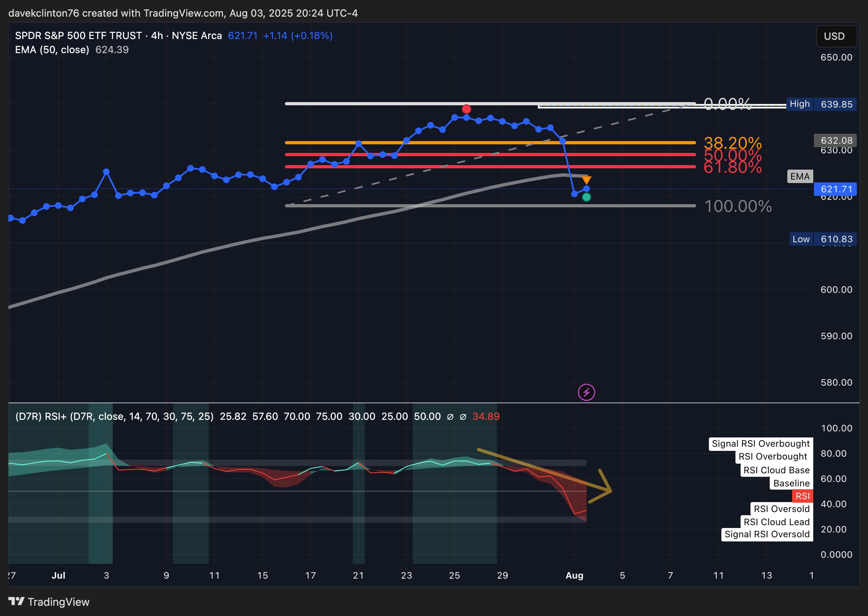
Task: Select the EMA (50, close) indicator legend
Action: [x=52, y=50]
